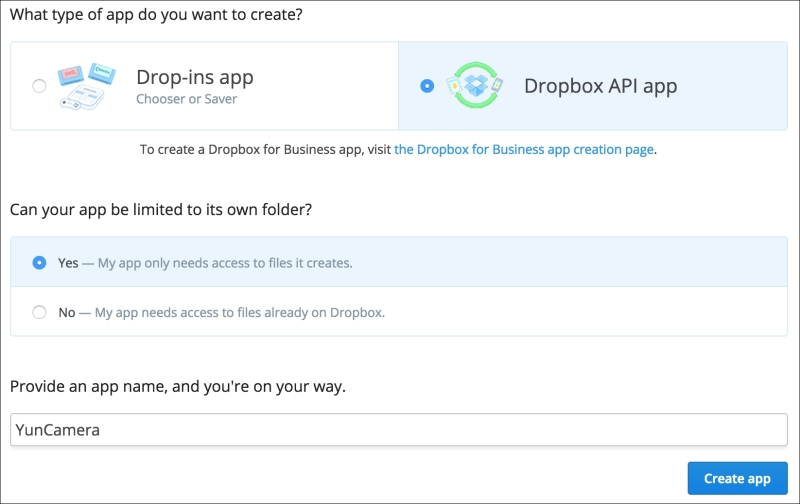Select the Drop-ins app radio button
The image size is (800, 504).
(x=39, y=86)
